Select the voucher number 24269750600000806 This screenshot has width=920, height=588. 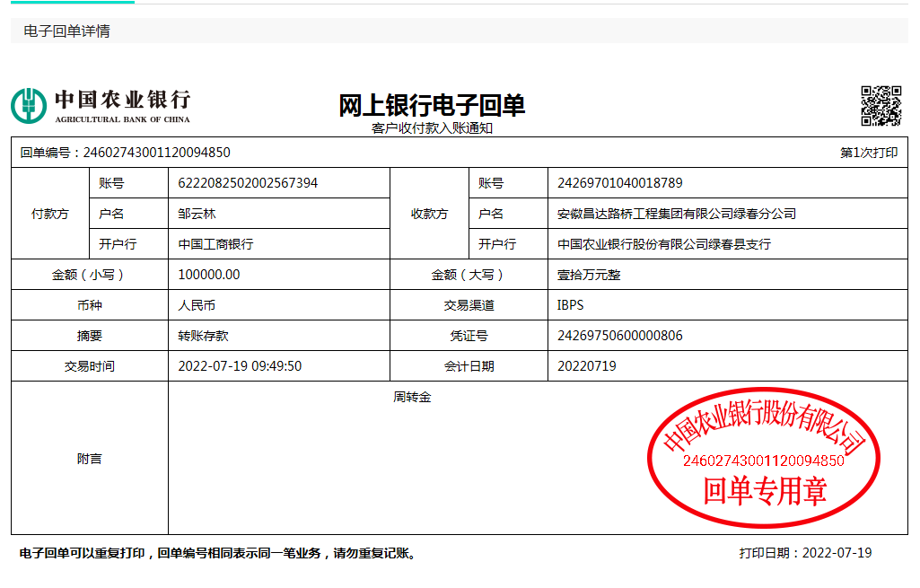(619, 336)
